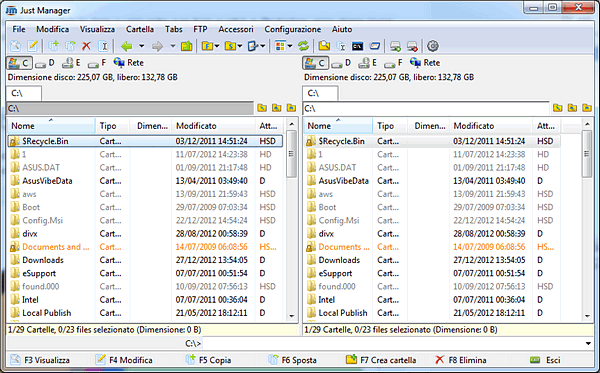
Task: Click first folder icon beside left path bar
Action: pyautogui.click(x=262, y=108)
